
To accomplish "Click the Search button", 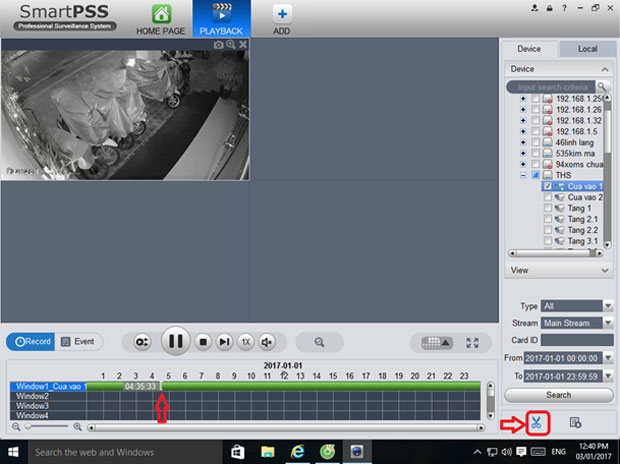I will [558, 395].
